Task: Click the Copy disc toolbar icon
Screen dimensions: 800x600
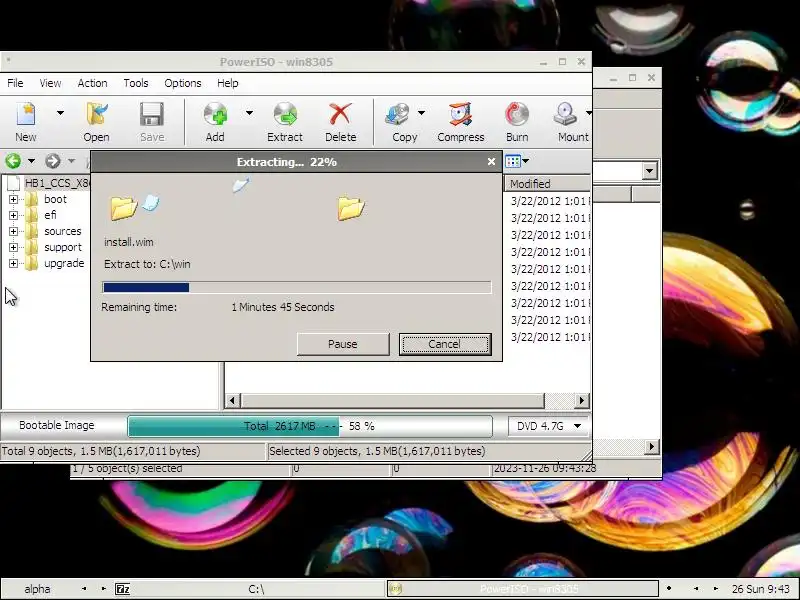Action: pyautogui.click(x=404, y=122)
